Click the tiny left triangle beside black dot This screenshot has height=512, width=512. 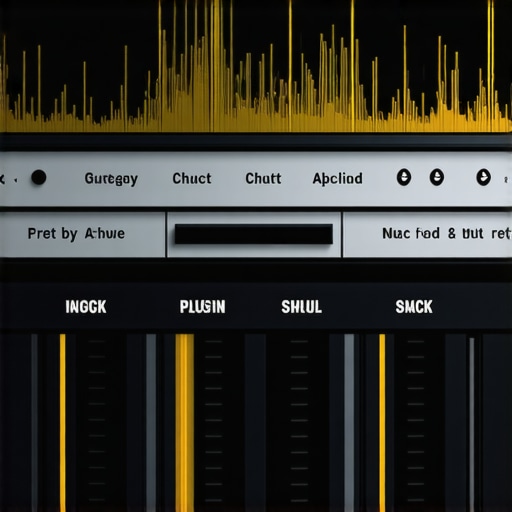point(16,180)
